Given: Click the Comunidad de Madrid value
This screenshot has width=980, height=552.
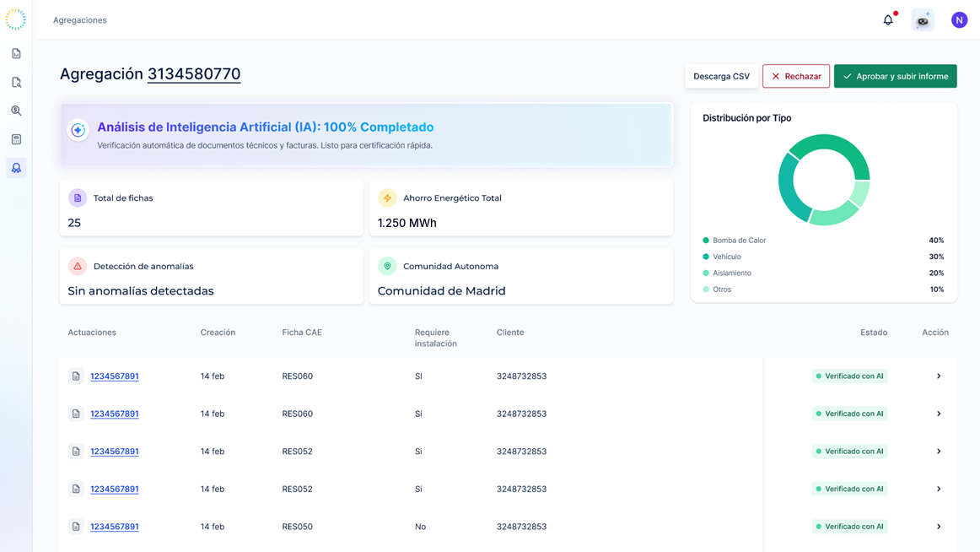Looking at the screenshot, I should [x=441, y=291].
